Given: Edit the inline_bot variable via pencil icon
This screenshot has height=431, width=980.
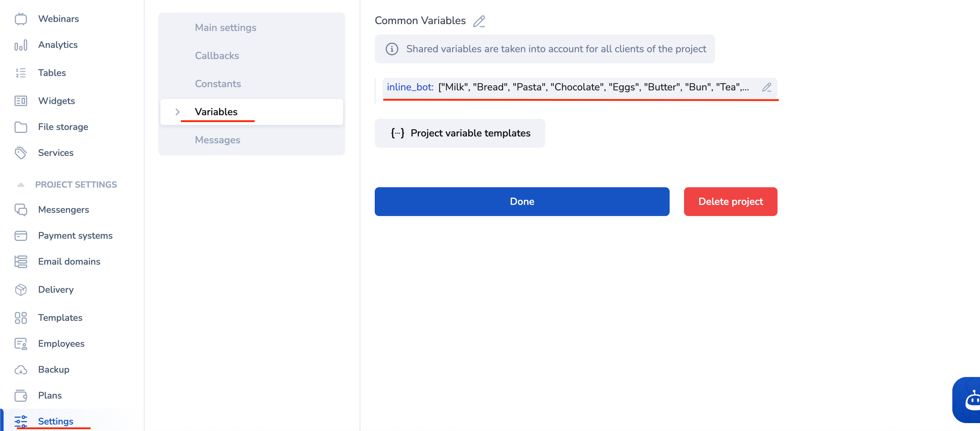Looking at the screenshot, I should point(766,87).
